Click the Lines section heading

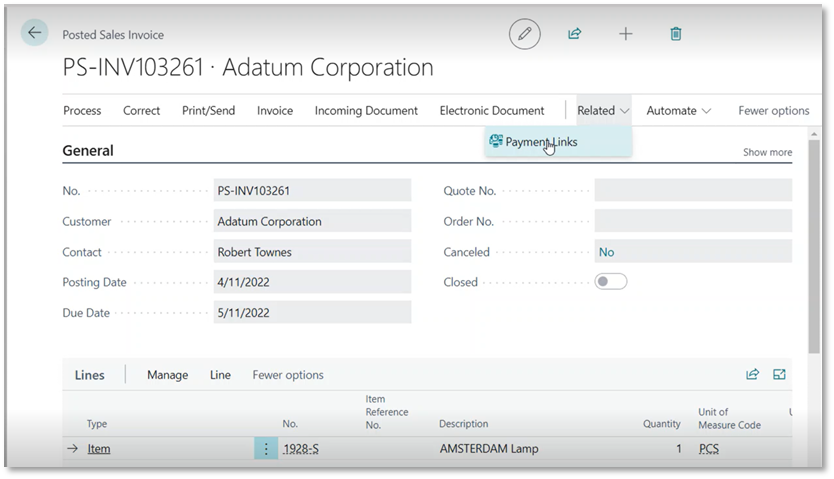point(89,375)
